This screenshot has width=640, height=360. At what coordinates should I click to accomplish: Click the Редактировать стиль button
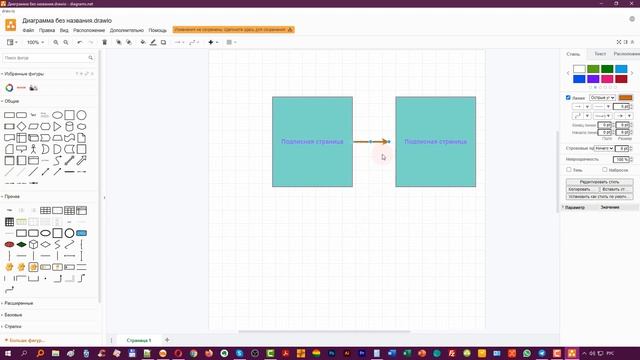click(599, 182)
